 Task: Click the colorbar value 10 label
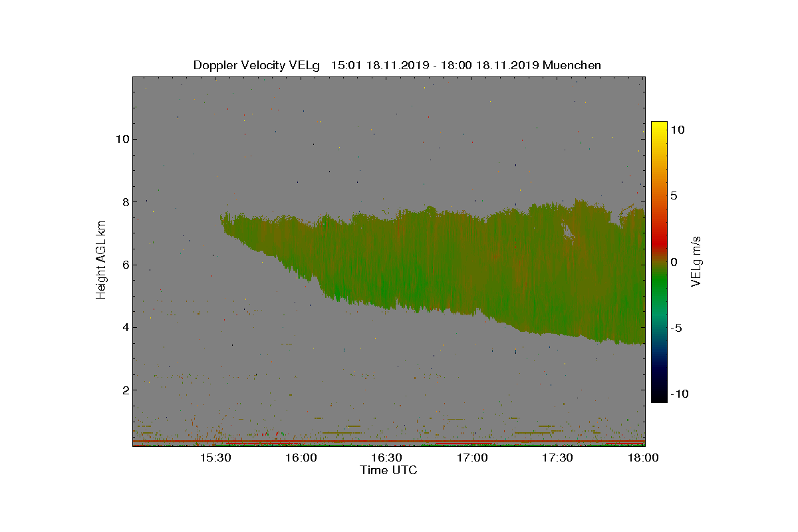[678, 130]
